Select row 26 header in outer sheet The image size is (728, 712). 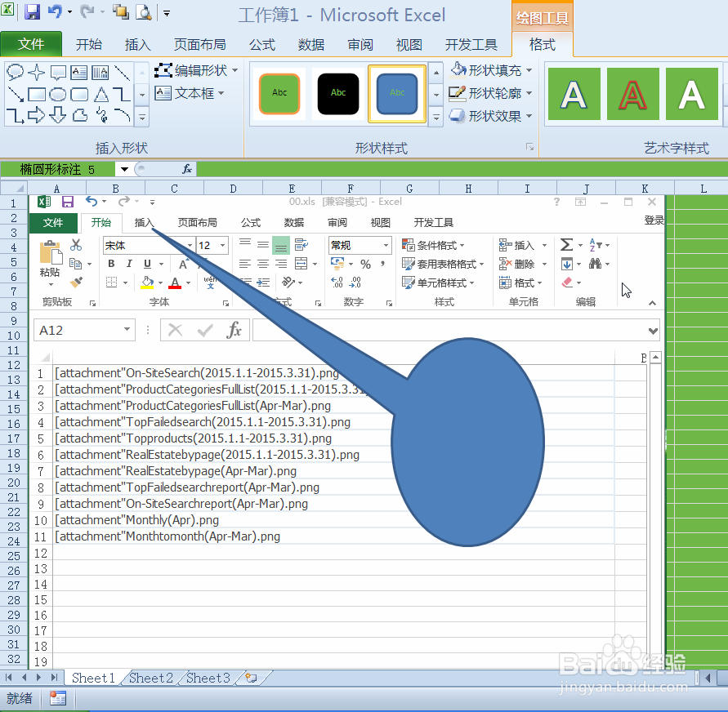pos(14,571)
